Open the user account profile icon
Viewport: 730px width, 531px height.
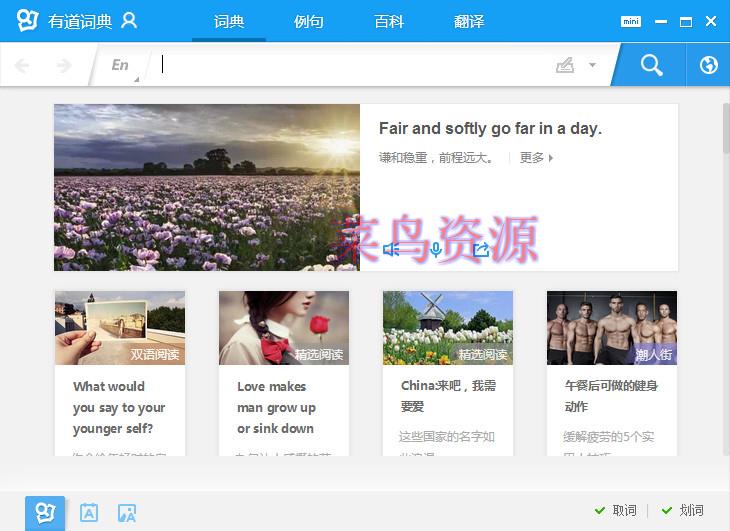click(129, 21)
